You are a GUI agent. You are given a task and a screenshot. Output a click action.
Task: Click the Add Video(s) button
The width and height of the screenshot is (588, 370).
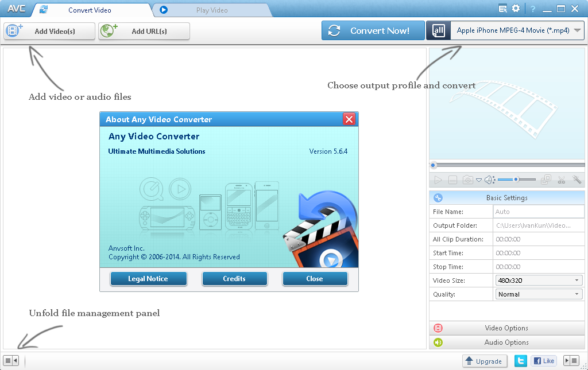(x=49, y=31)
